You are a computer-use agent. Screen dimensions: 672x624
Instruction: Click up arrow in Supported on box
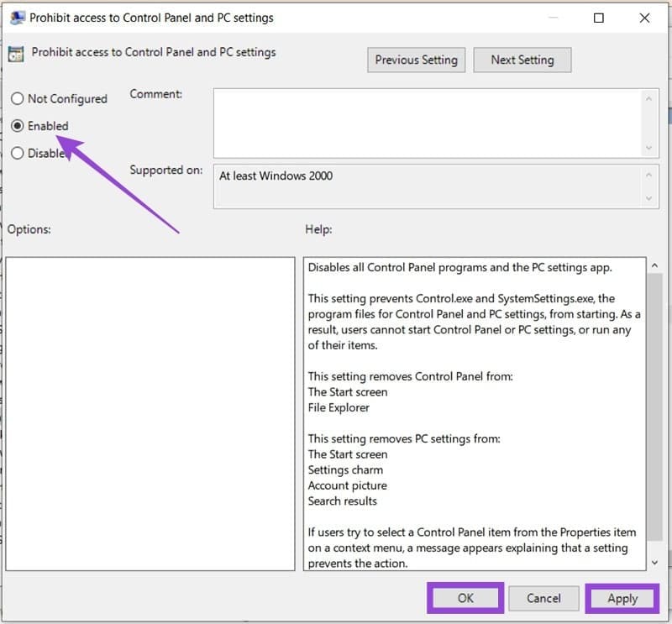click(x=648, y=176)
